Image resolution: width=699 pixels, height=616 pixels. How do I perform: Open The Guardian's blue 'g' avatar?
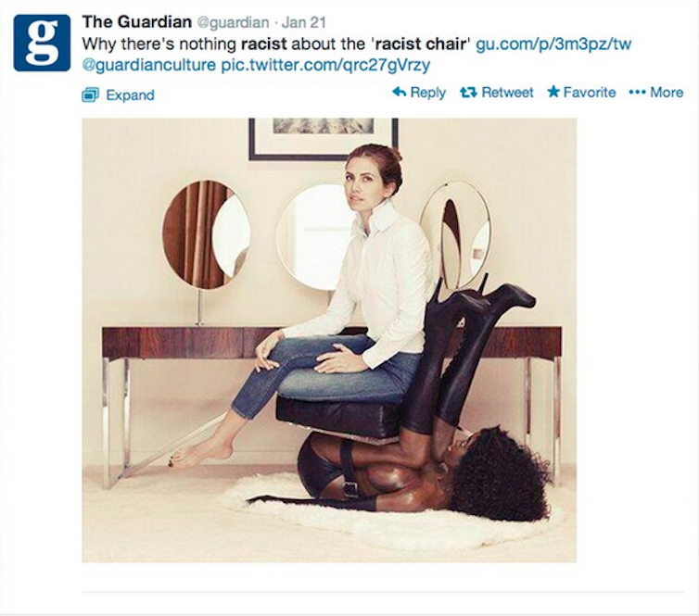point(42,43)
